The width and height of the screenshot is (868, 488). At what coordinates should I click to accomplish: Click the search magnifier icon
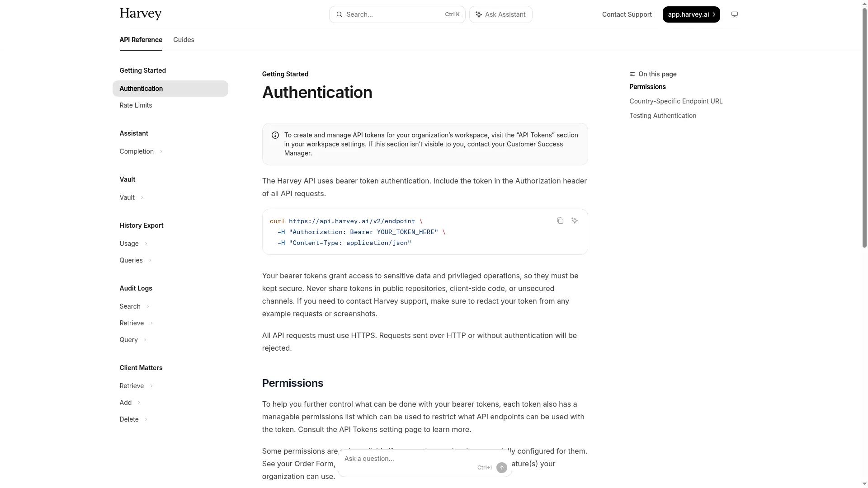(x=340, y=14)
